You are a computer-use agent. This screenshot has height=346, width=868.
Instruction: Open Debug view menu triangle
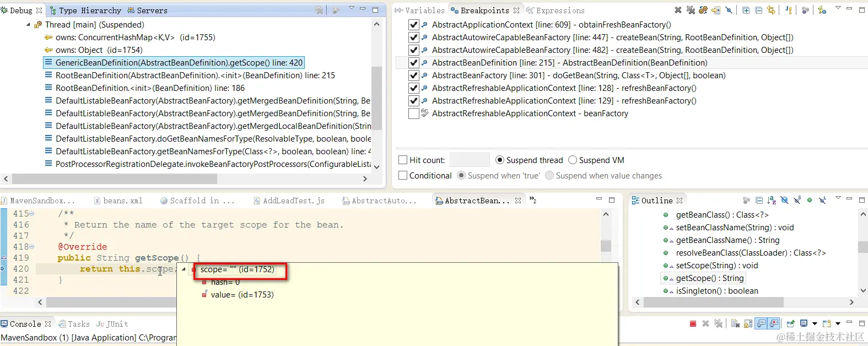click(352, 8)
